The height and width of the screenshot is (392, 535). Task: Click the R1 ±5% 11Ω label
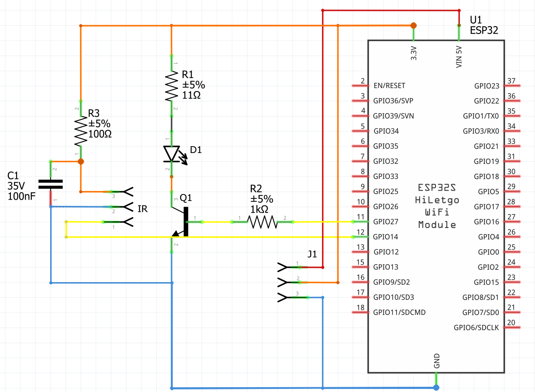pos(193,85)
